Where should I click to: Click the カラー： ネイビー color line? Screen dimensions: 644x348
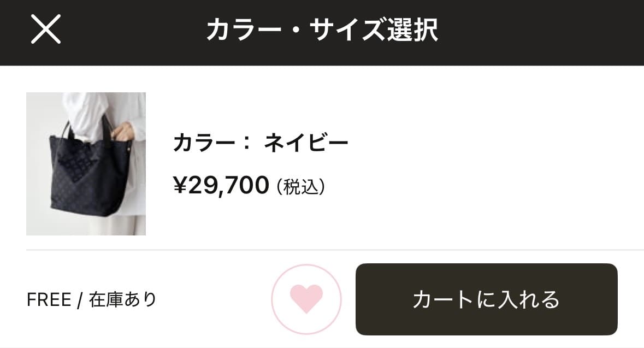coord(260,144)
